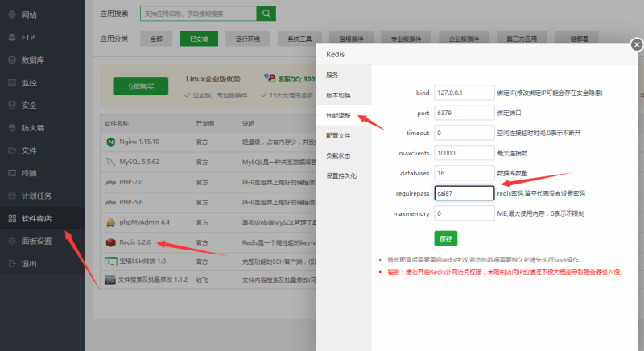Viewport: 644px width, 351px height.
Task: Click the maxclients input field
Action: [464, 153]
